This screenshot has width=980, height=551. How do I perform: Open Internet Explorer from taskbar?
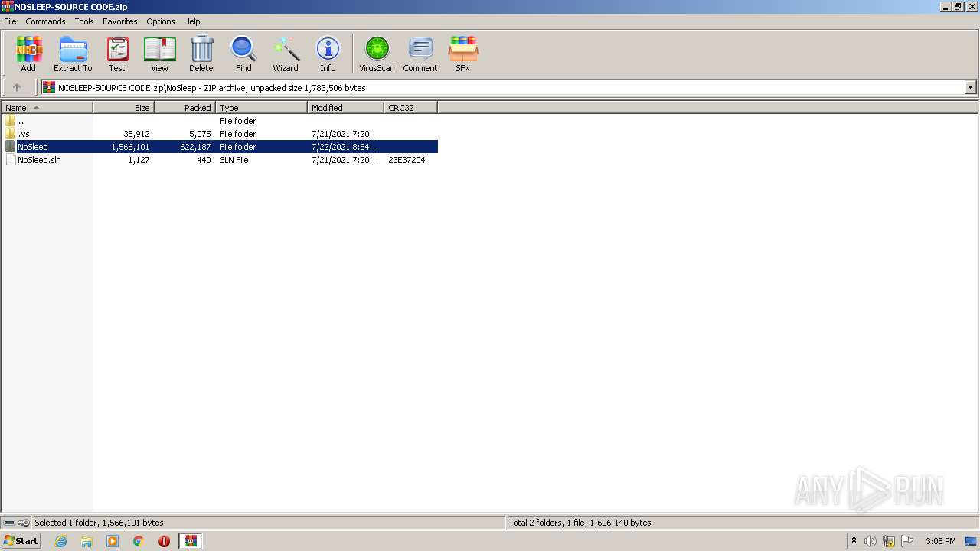60,541
